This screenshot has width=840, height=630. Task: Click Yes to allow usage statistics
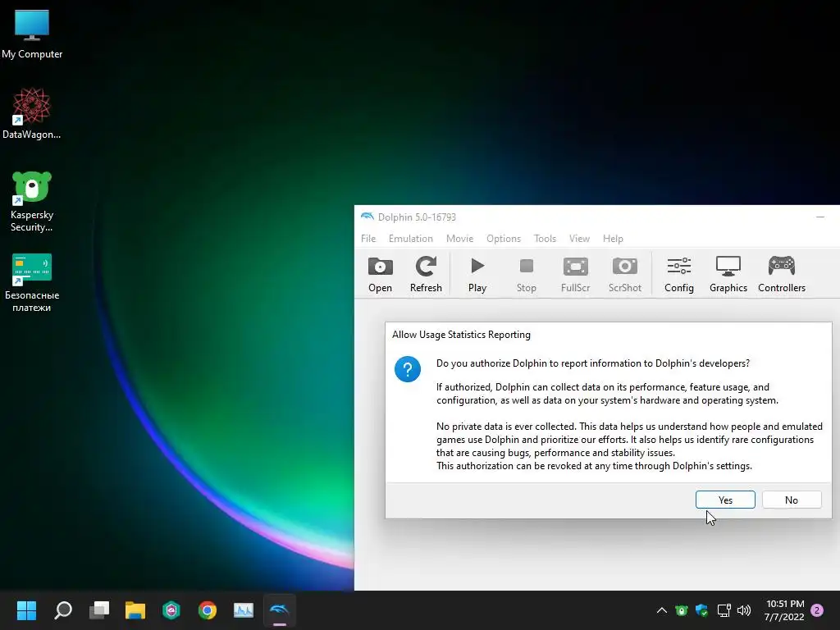725,500
